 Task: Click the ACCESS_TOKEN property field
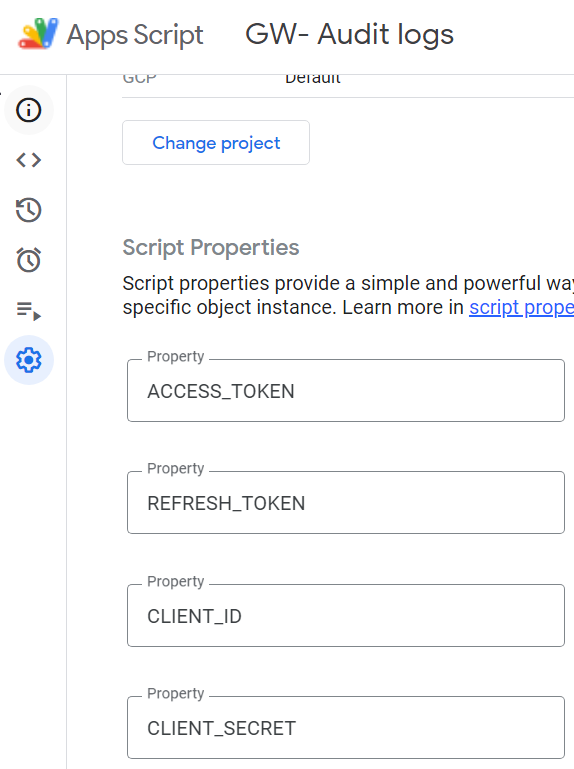(346, 390)
